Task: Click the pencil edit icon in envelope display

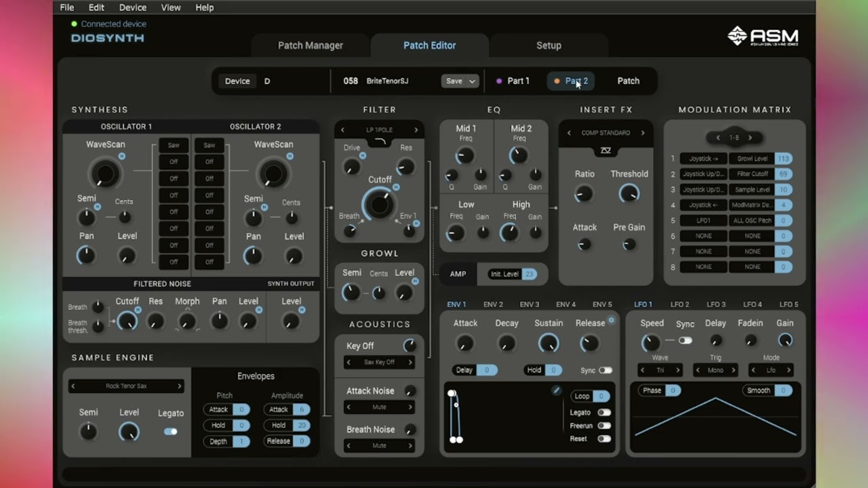Action: (x=557, y=390)
